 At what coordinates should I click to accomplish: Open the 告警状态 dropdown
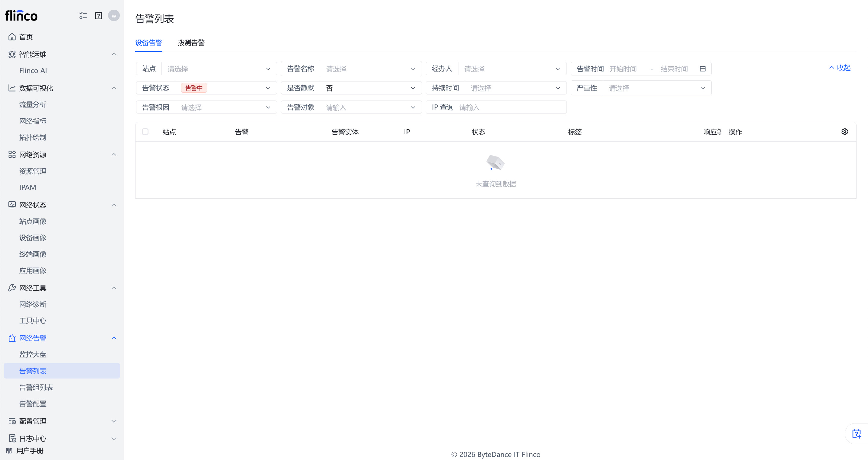pos(268,88)
